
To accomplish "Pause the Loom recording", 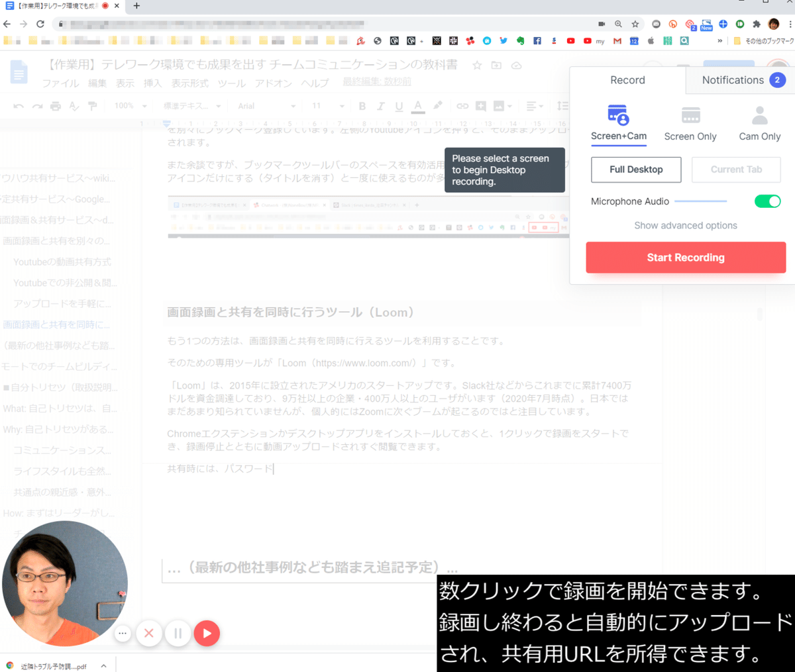I will tap(178, 634).
